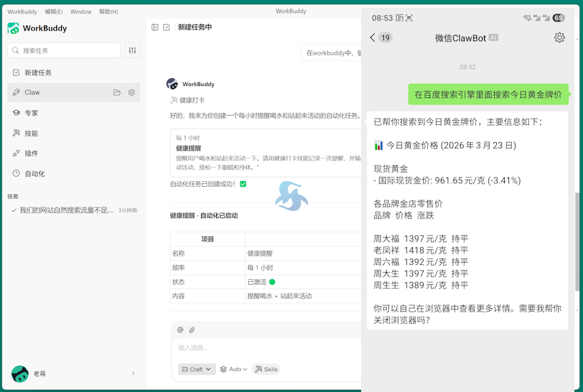583x392 pixels.
Task: Open the 技能 sidebar section
Action: 74,133
